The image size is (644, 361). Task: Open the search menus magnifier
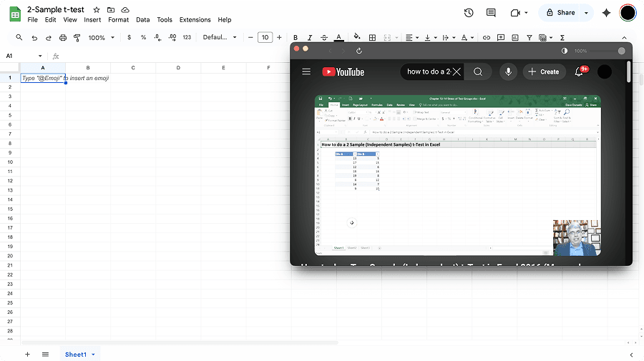19,37
